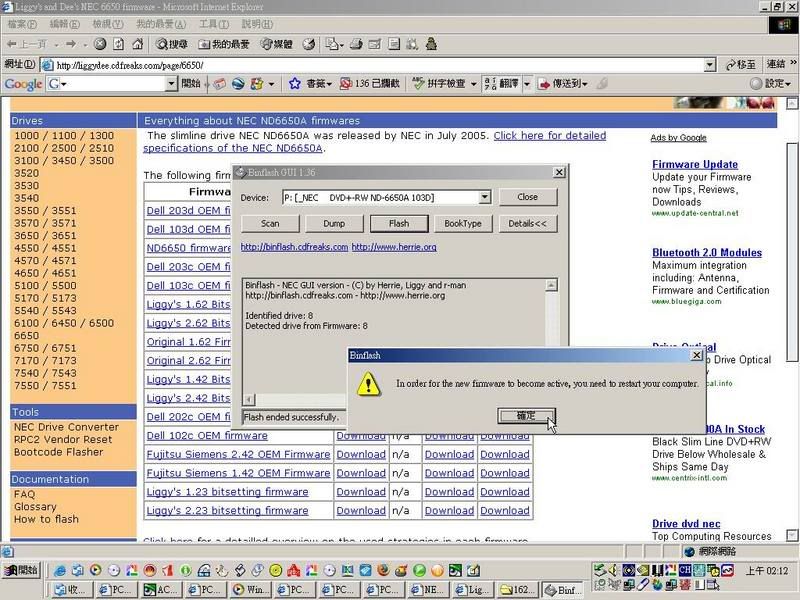Image resolution: width=800 pixels, height=600 pixels.
Task: Click Internet Explorer quick launch icon
Action: point(60,570)
